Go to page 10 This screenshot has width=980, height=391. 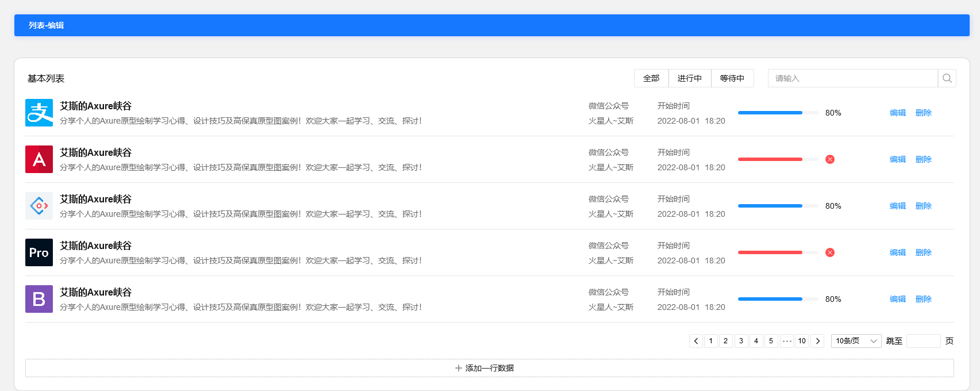click(802, 341)
